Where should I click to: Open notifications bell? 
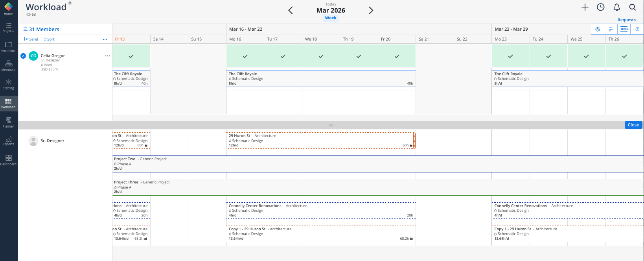pyautogui.click(x=617, y=7)
